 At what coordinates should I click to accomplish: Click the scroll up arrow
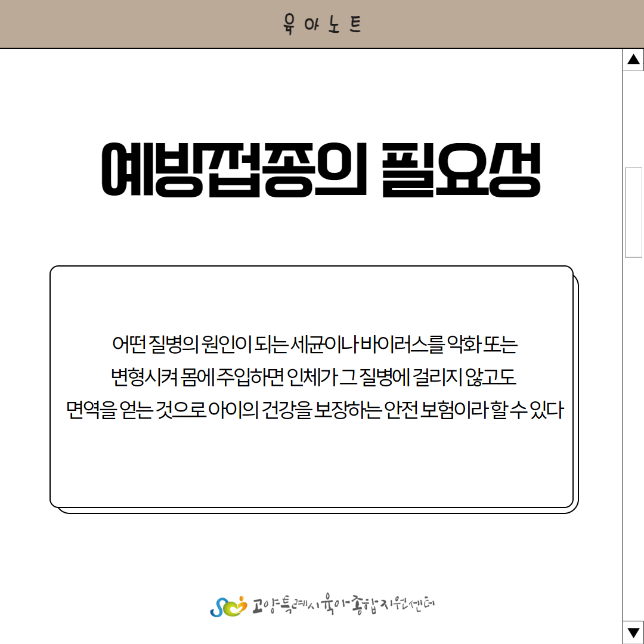click(x=633, y=60)
